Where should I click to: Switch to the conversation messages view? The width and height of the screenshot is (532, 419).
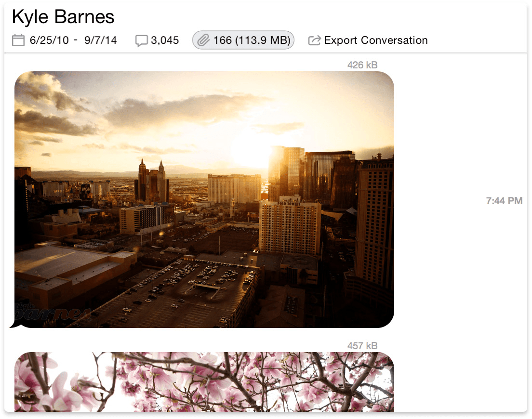click(157, 40)
